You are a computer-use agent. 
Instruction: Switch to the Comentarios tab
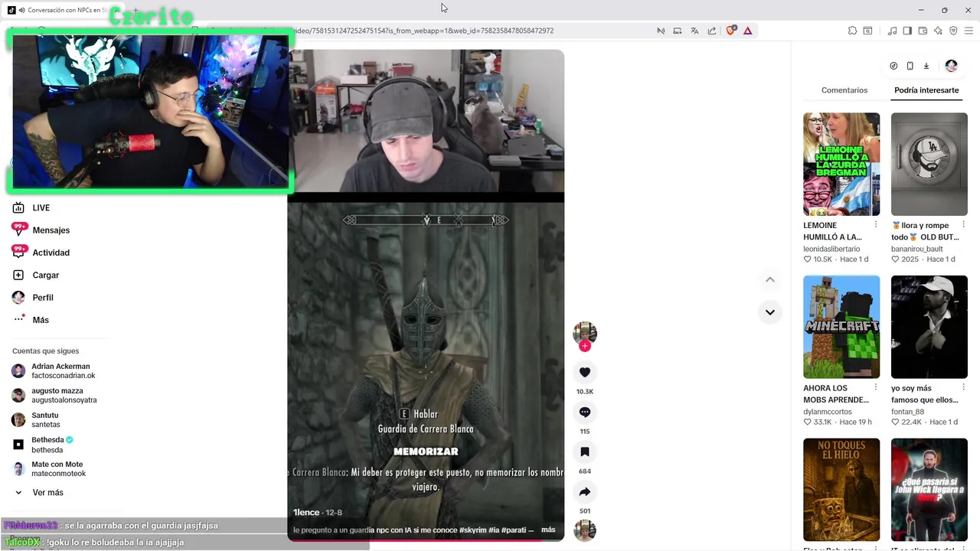click(x=844, y=90)
